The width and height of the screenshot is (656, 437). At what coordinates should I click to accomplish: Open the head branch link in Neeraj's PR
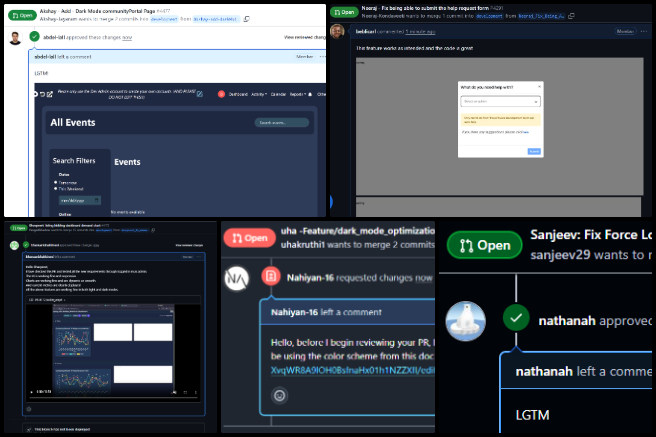[541, 16]
